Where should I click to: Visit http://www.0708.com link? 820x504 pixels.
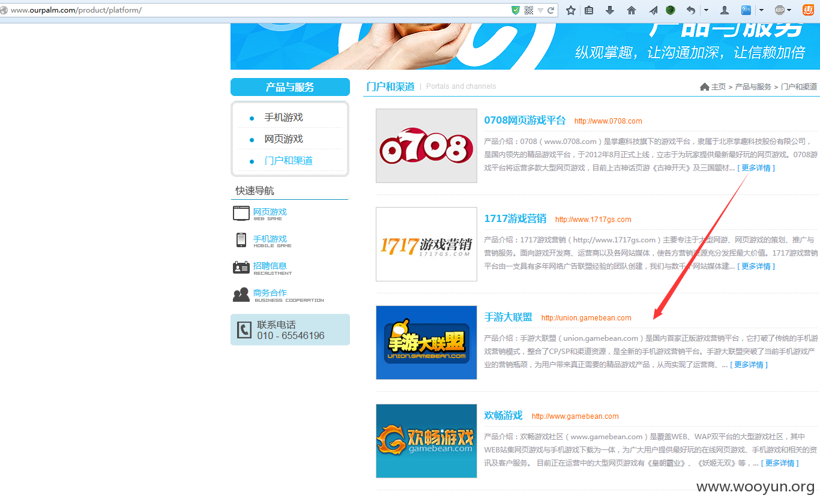point(608,121)
